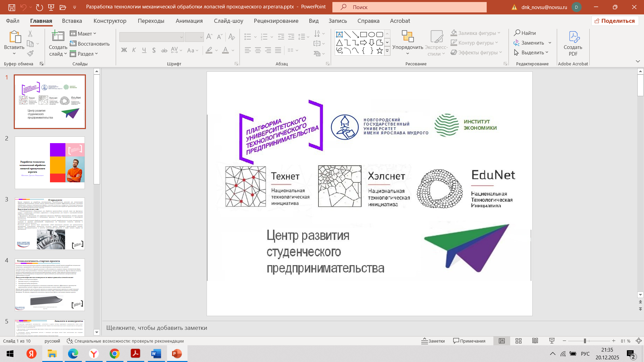Open PowerPoint icon in Windows taskbar
Image resolution: width=644 pixels, height=362 pixels.
(177, 354)
